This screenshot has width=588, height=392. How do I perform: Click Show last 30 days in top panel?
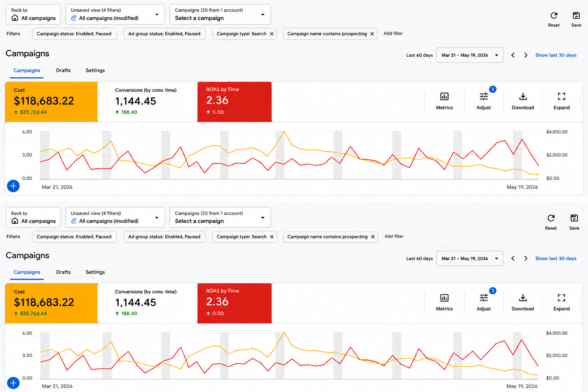click(556, 55)
